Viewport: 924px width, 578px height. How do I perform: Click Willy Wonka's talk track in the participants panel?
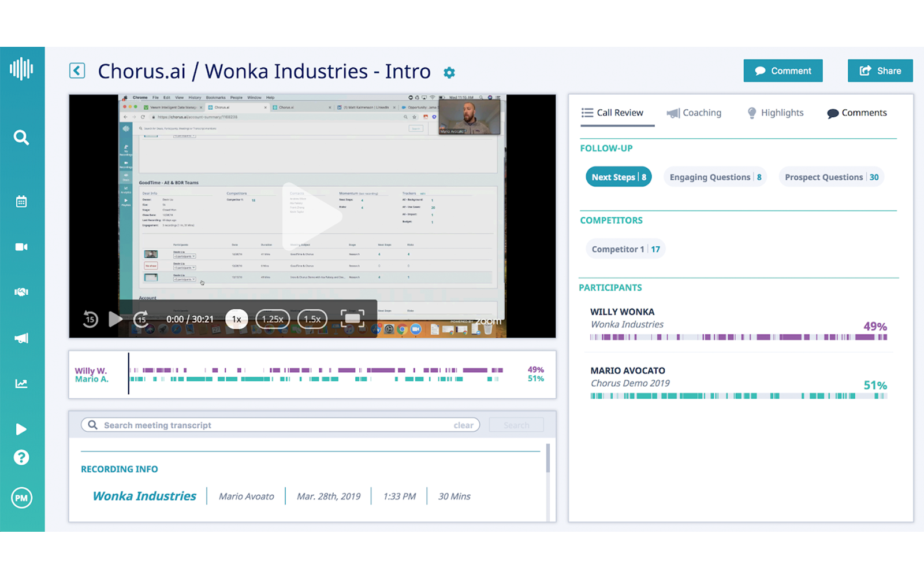tap(739, 337)
